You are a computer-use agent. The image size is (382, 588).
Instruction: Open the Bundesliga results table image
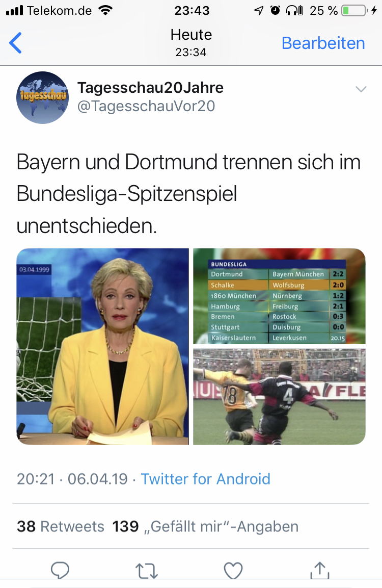(280, 296)
